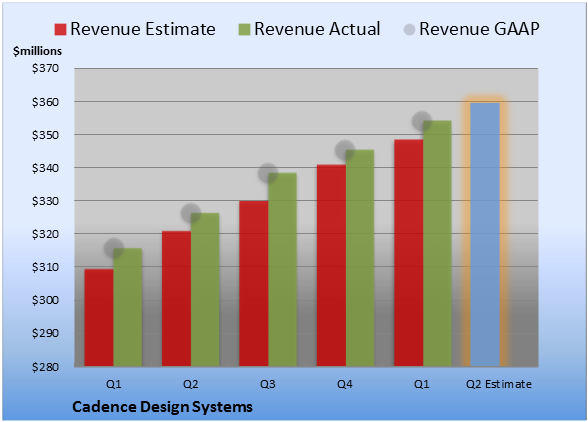Image resolution: width=588 pixels, height=422 pixels.
Task: Select the blue Q2 Estimate bar
Action: tap(485, 234)
